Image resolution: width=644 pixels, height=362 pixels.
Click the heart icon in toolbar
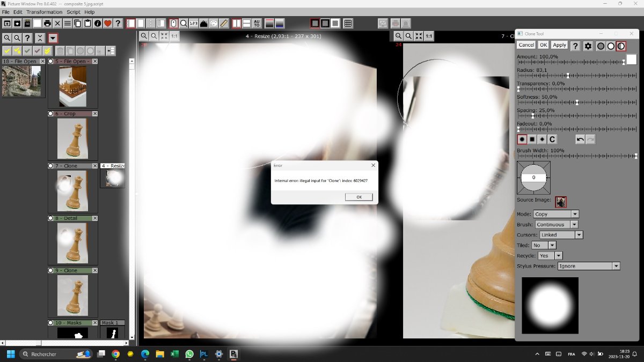[107, 23]
